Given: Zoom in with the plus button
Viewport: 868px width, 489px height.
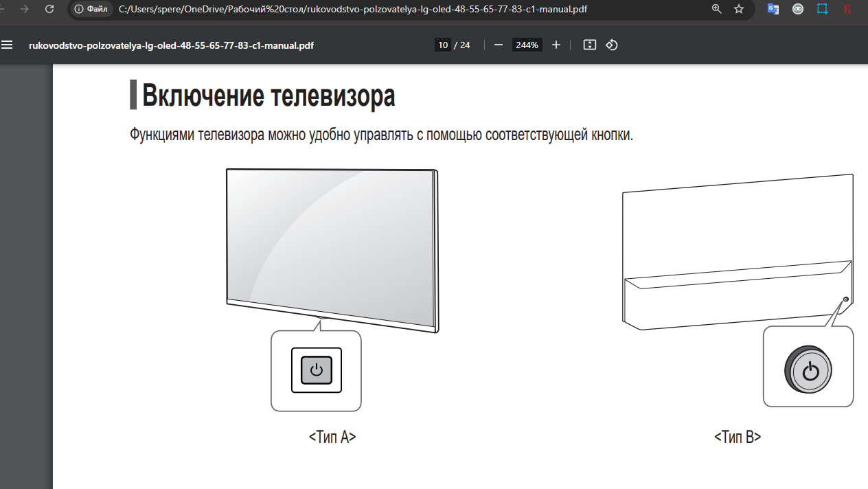Looking at the screenshot, I should (x=556, y=45).
